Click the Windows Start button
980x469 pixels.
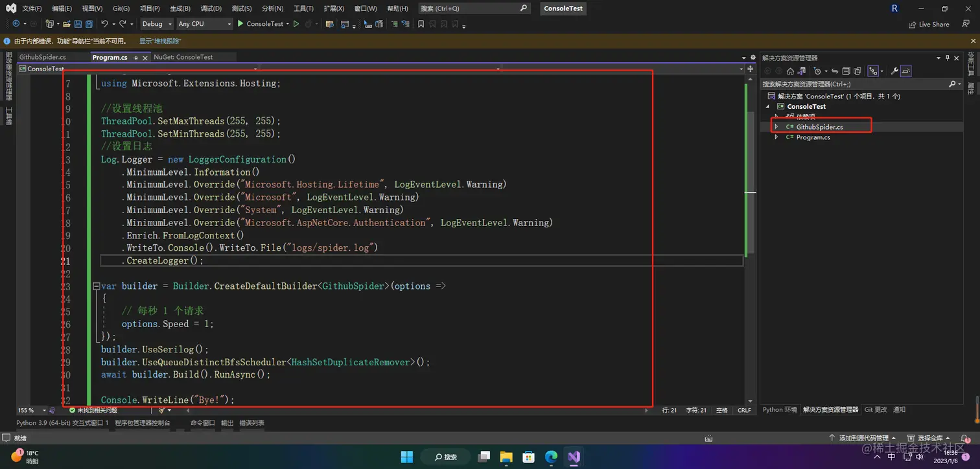[x=407, y=457]
